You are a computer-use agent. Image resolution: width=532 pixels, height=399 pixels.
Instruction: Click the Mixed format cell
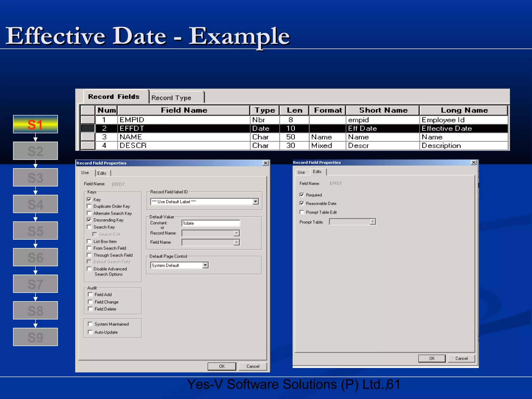328,145
